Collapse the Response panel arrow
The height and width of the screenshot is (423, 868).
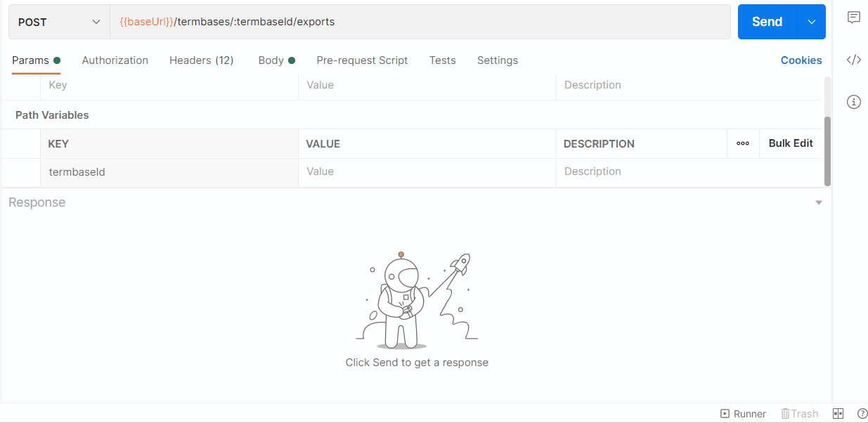click(x=818, y=203)
